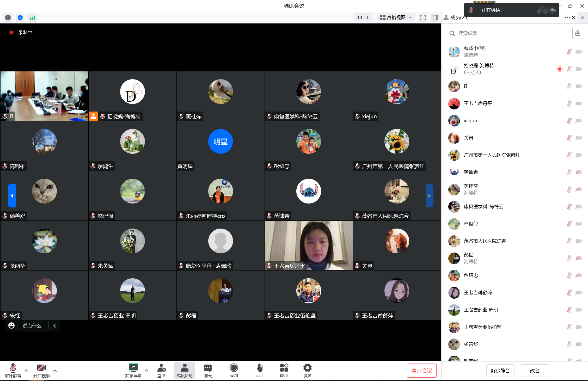Click the search members field
The width and height of the screenshot is (588, 381).
coord(507,33)
